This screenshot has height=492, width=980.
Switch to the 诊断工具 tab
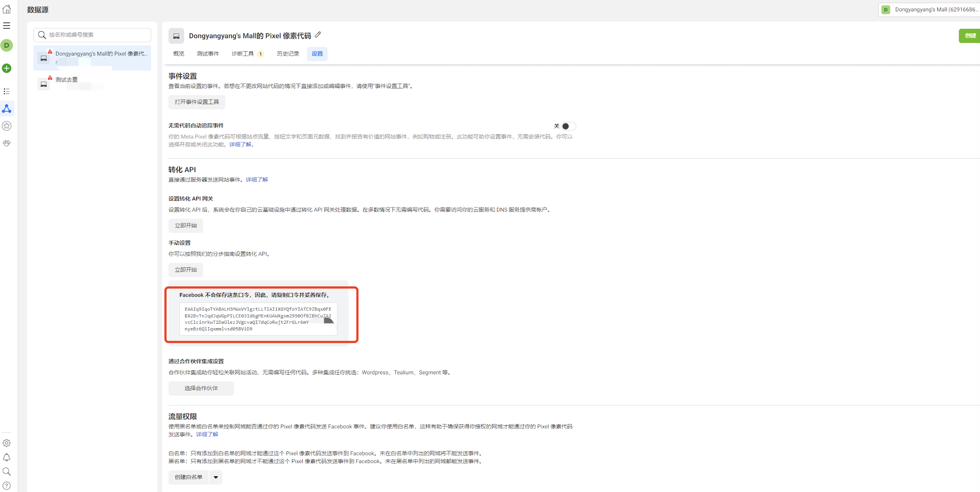tap(247, 54)
